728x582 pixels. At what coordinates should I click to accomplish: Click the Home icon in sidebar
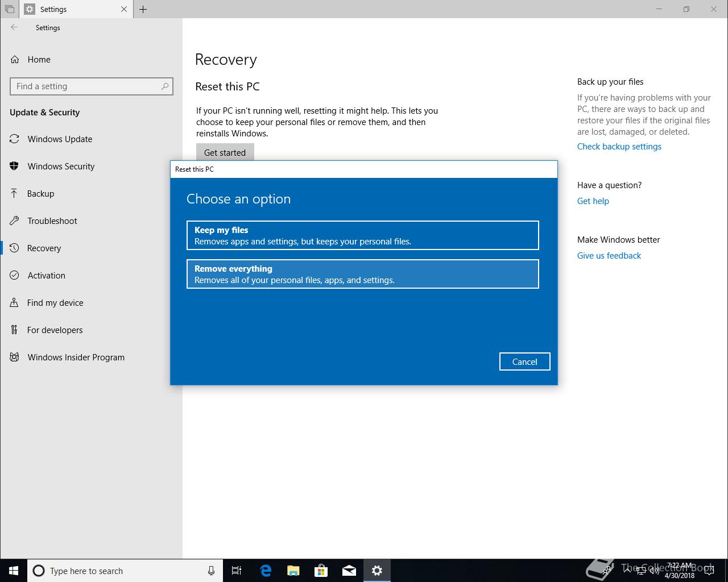pyautogui.click(x=15, y=60)
